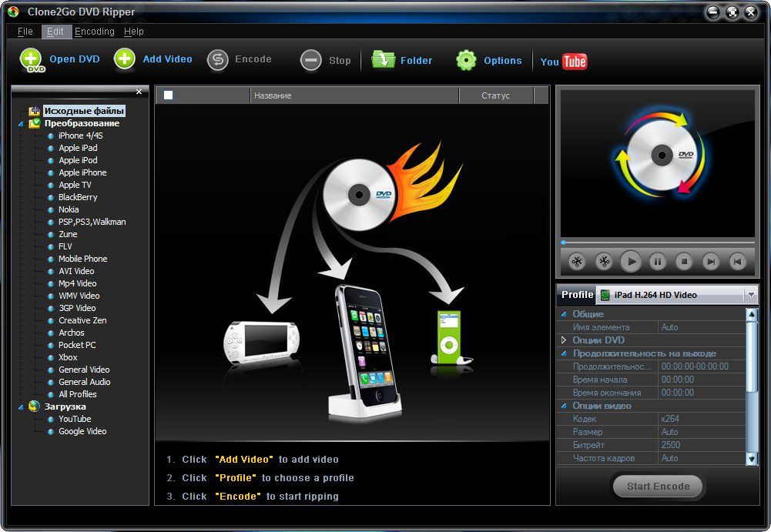
Task: Select General Audio category
Action: pos(85,382)
